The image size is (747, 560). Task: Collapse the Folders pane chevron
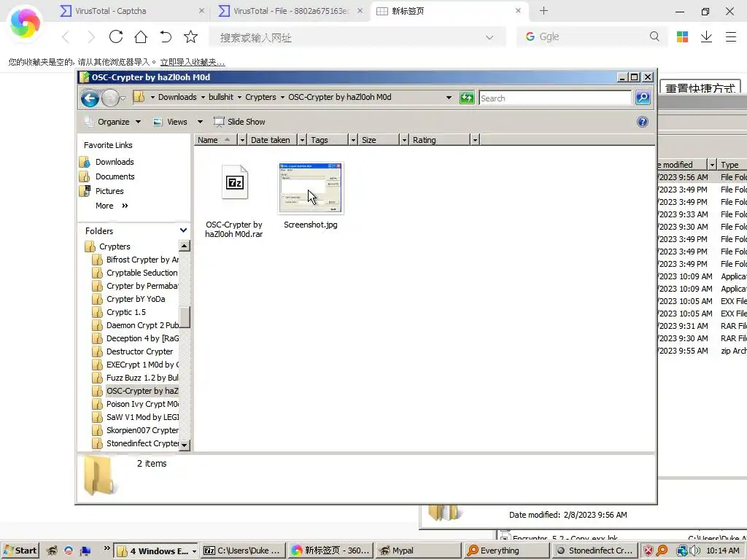coord(183,230)
